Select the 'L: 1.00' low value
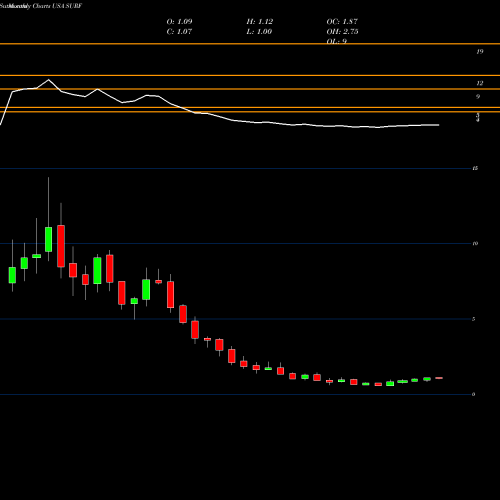 click(259, 32)
